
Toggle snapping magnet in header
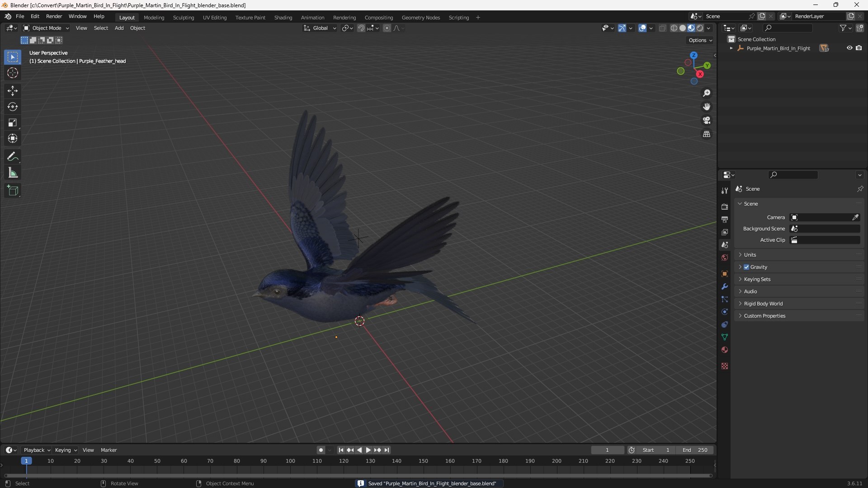point(361,28)
